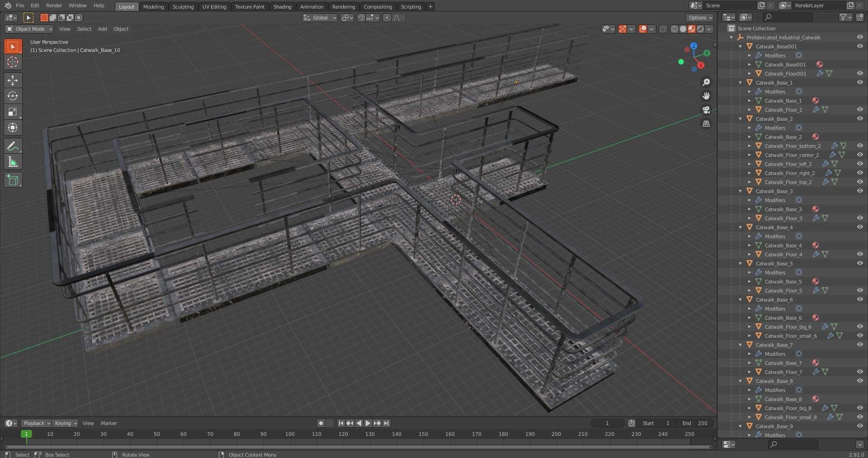868x458 pixels.
Task: Click the current frame number field
Action: click(607, 423)
